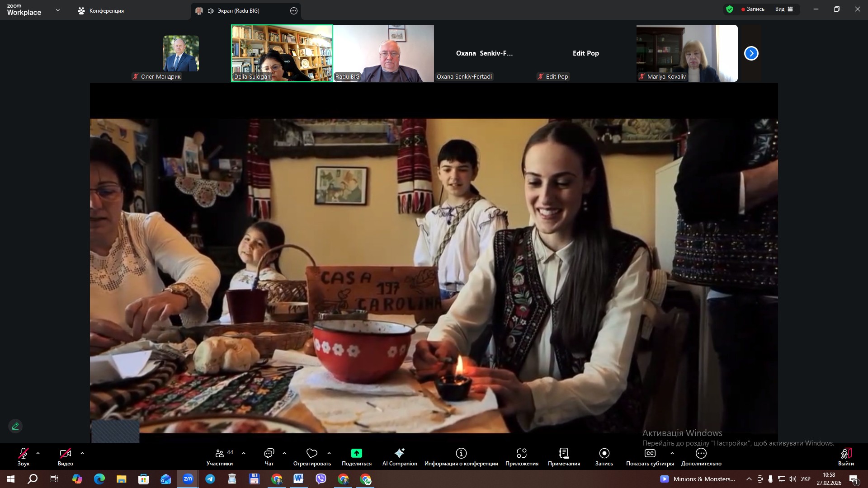868x488 pixels.
Task: Open Zoom Workplace dropdown chevron
Action: [57, 10]
